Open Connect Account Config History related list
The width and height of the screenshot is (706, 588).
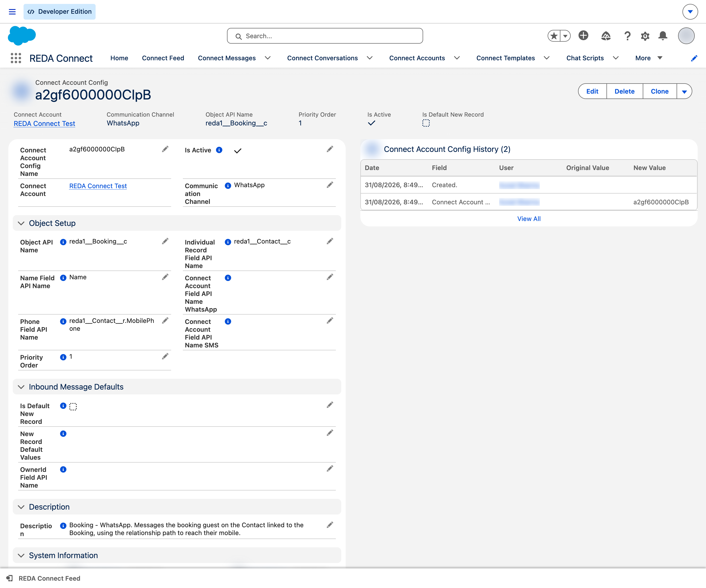[447, 149]
